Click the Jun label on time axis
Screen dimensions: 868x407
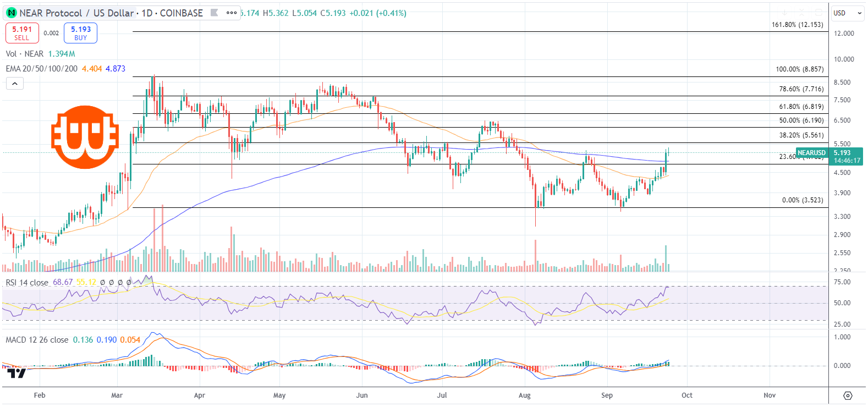click(x=362, y=395)
